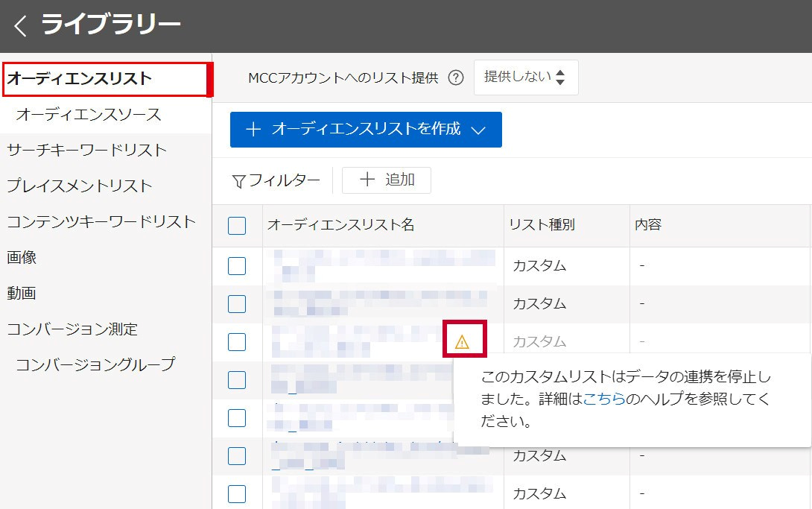Click the フィルター funnel icon
This screenshot has height=509, width=812.
tap(239, 180)
